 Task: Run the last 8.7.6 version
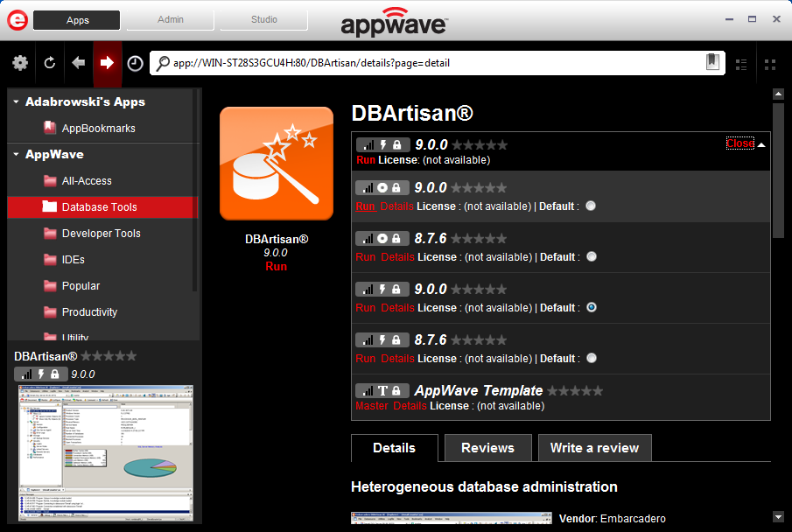pyautogui.click(x=366, y=358)
